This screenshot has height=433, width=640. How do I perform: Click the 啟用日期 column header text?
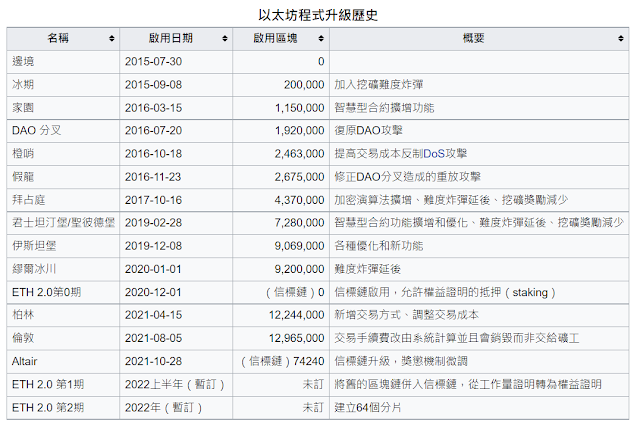[x=171, y=38]
